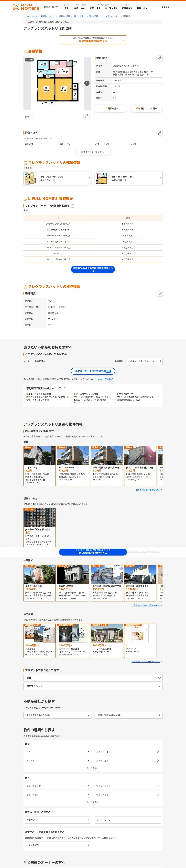Screen dimensions: 186x868
Task: Open 里山辺北小松戸建 1900万円 house card
Action: (x=40, y=583)
